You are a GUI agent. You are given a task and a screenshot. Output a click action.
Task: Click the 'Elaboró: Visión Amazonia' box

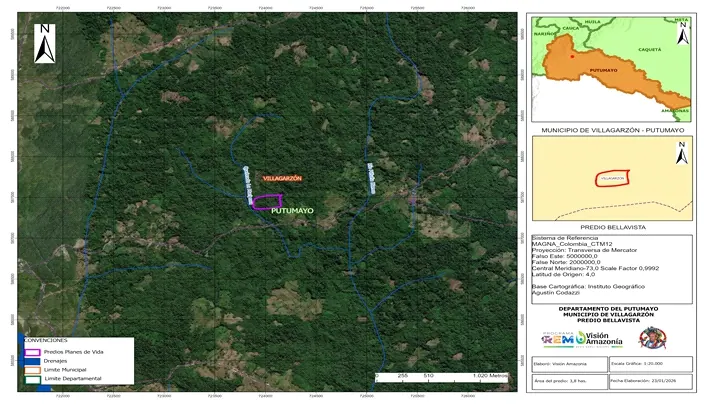click(x=569, y=364)
